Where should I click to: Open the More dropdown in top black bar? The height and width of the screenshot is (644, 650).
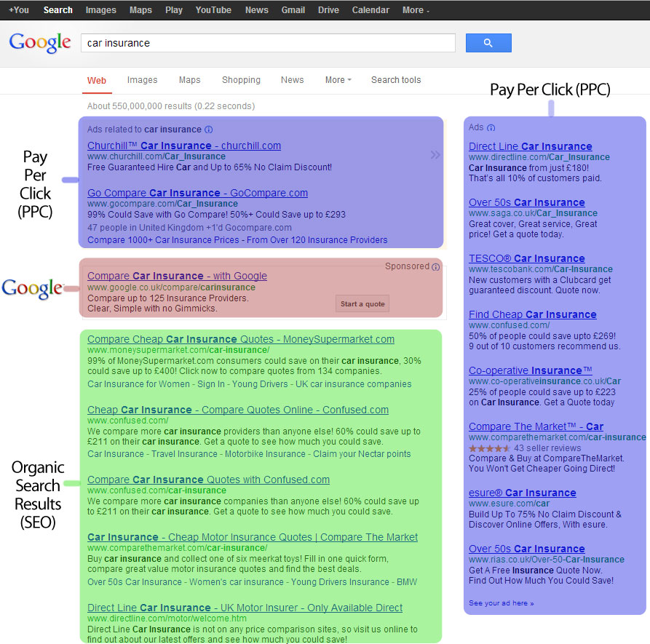point(416,10)
